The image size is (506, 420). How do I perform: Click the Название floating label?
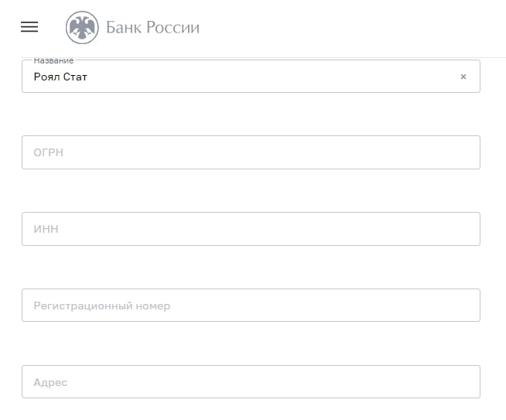(53, 60)
